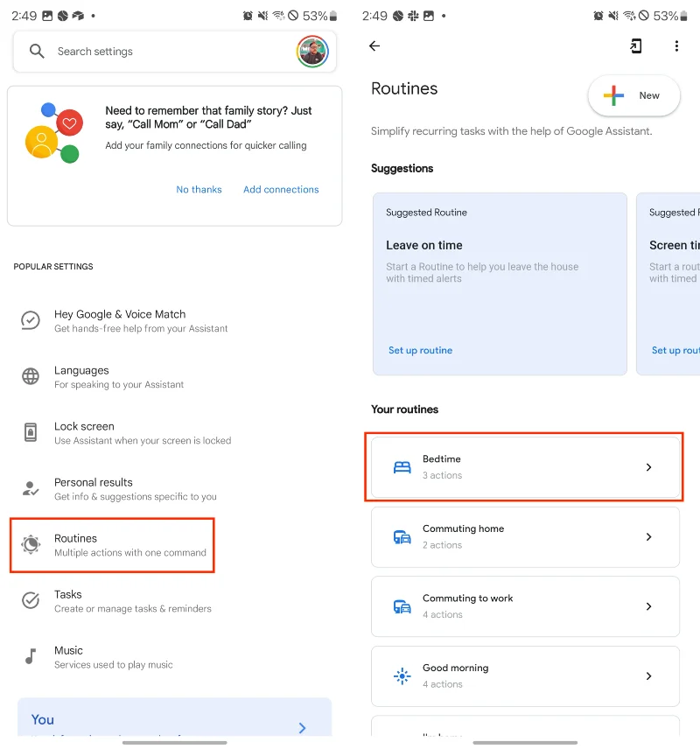Open Commuting home via its chevron
The height and width of the screenshot is (749, 700).
pos(649,536)
